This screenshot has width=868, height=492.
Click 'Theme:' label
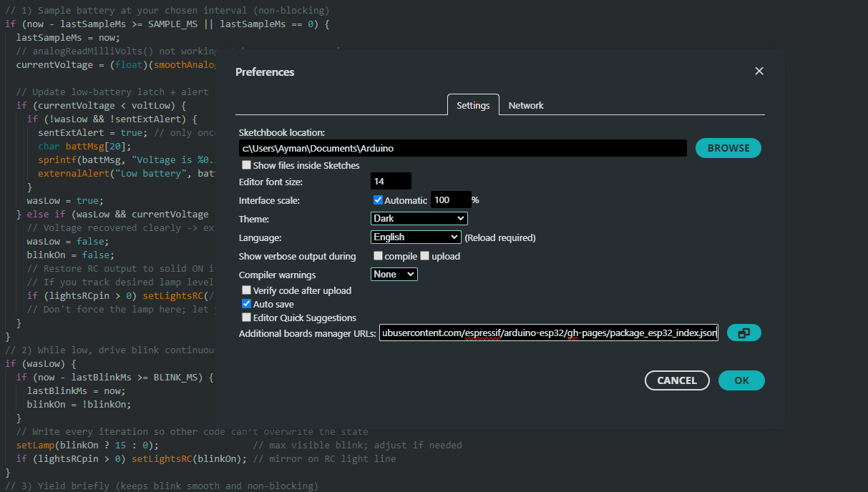254,219
